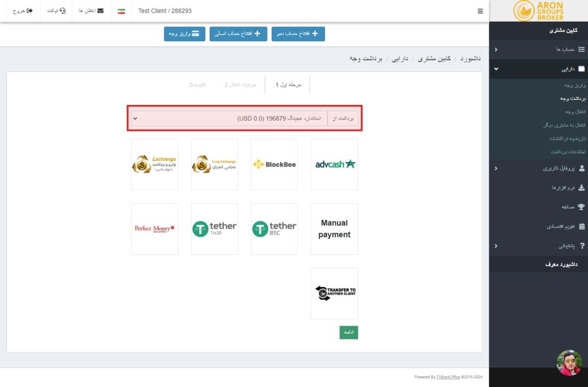Select the Manual payment tile
Image resolution: width=588 pixels, height=387 pixels.
(x=334, y=229)
